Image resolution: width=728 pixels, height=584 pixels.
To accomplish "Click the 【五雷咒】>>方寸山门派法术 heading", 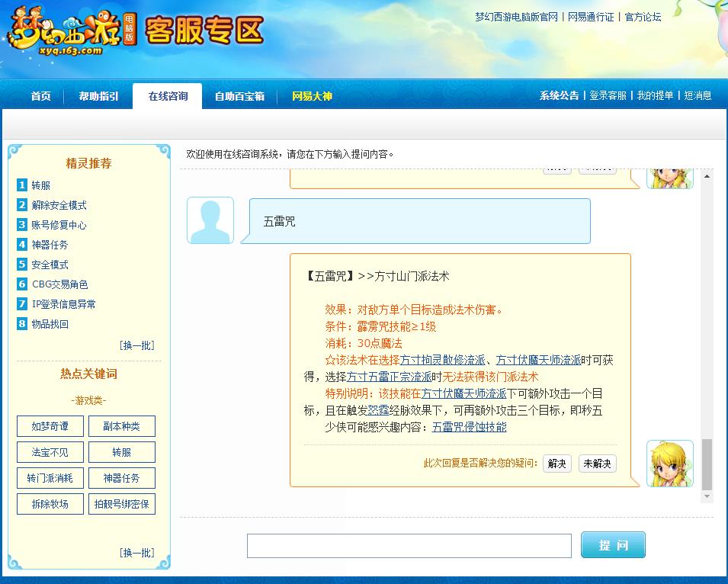I will click(377, 276).
